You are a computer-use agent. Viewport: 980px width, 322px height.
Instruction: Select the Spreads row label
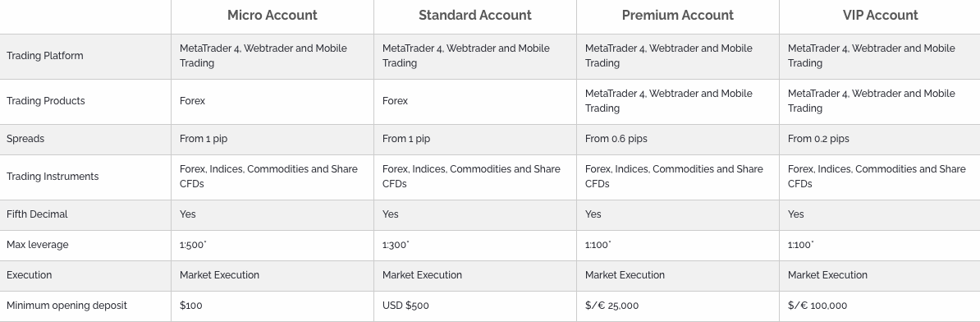(25, 139)
